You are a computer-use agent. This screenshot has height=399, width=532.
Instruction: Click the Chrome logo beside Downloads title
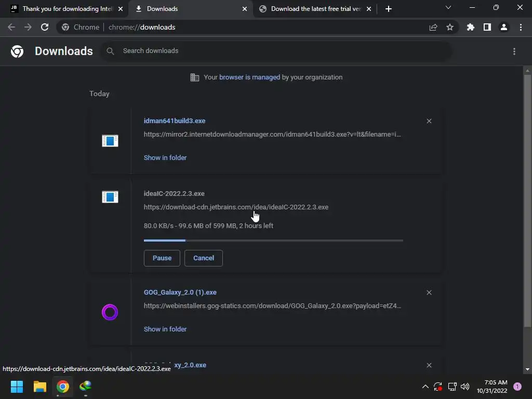tap(17, 51)
